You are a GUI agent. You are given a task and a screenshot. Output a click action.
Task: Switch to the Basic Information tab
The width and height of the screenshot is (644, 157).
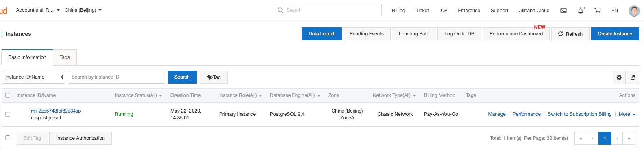coord(27,57)
